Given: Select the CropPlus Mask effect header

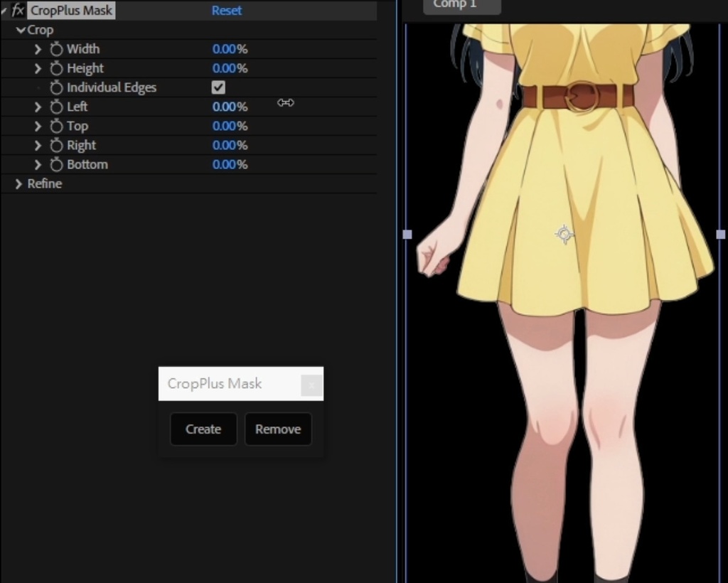Looking at the screenshot, I should (71, 10).
